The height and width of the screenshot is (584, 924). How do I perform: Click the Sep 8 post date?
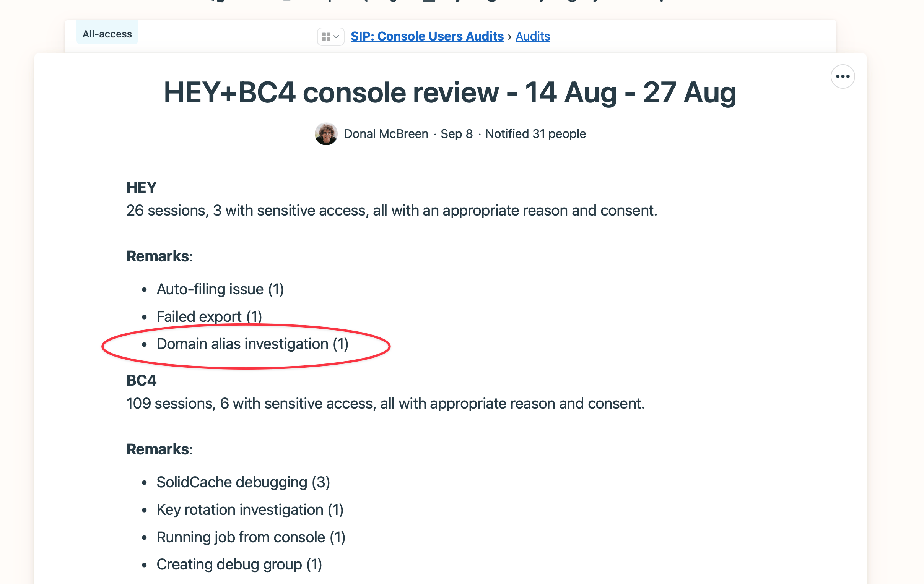click(456, 134)
